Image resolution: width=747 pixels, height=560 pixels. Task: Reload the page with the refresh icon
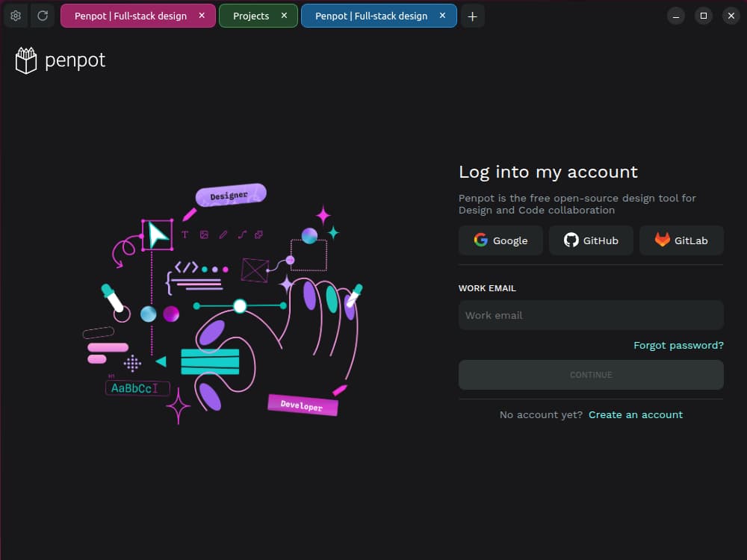[x=43, y=16]
